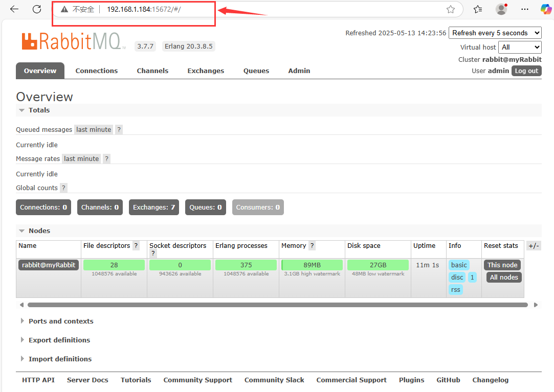Open help for Socket descriptors column
The height and width of the screenshot is (392, 554).
click(153, 253)
